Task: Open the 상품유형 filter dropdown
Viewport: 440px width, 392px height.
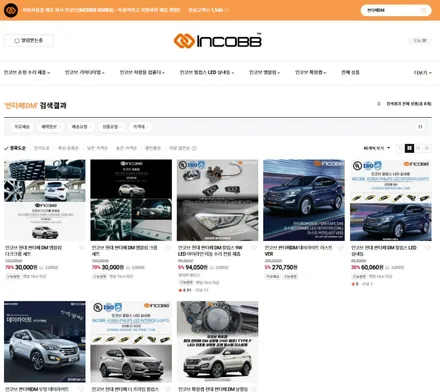Action: [x=112, y=127]
